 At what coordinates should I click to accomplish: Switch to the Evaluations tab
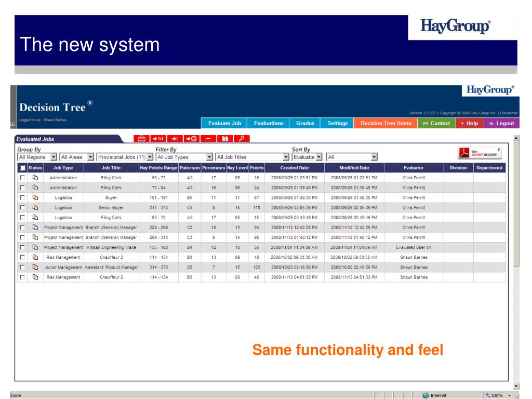click(x=269, y=123)
